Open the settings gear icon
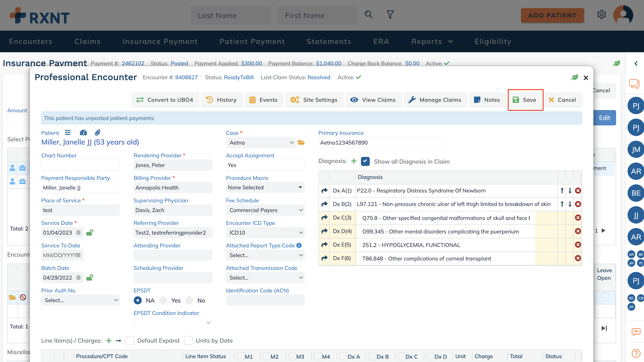 tap(601, 15)
